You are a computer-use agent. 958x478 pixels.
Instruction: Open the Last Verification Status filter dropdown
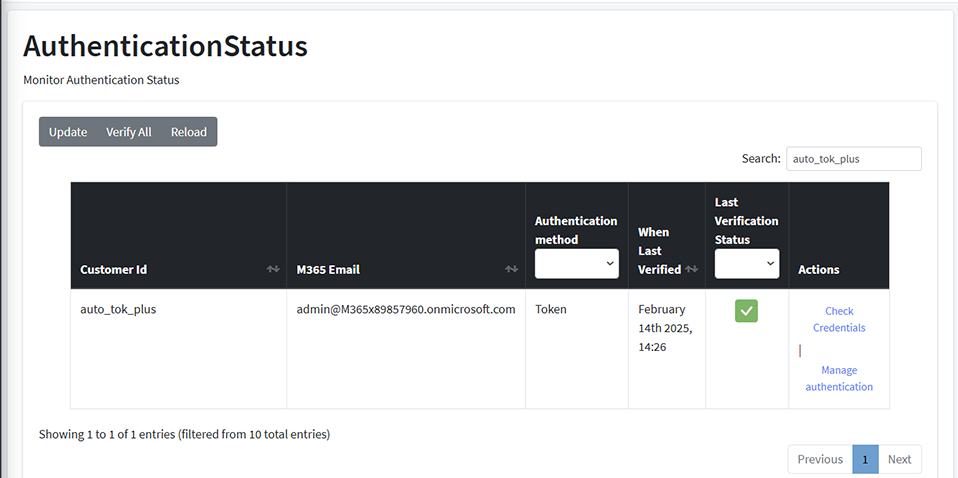747,263
